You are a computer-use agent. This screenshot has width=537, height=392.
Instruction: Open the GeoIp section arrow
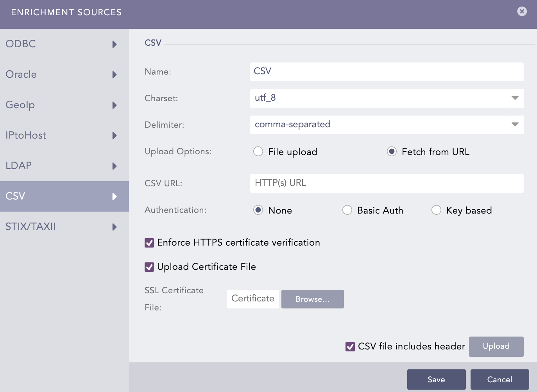click(x=115, y=105)
